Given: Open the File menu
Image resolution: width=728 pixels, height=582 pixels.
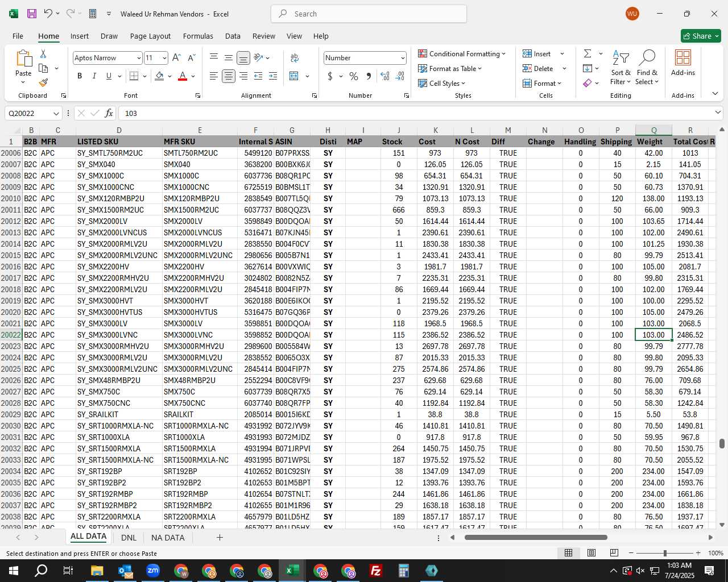Looking at the screenshot, I should coord(18,36).
